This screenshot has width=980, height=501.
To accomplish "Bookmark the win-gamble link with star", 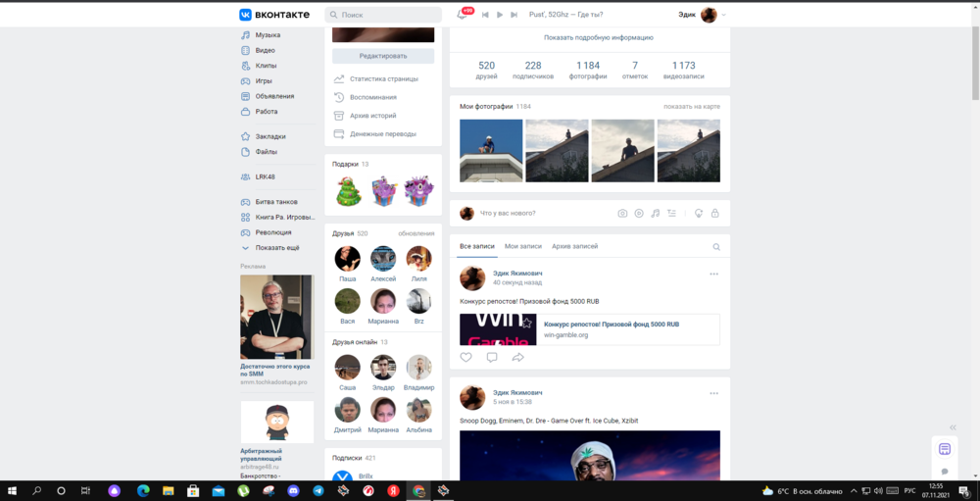I will point(527,323).
